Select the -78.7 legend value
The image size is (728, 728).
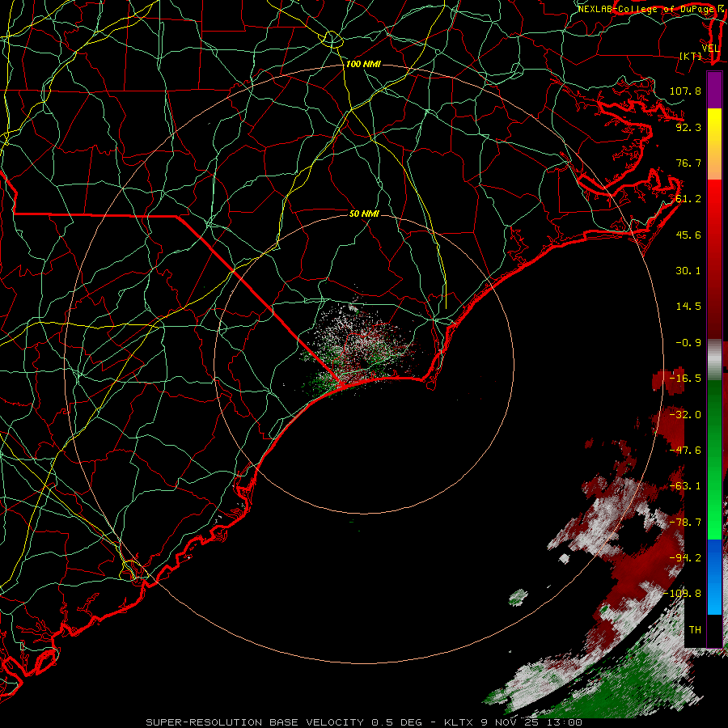[x=685, y=523]
